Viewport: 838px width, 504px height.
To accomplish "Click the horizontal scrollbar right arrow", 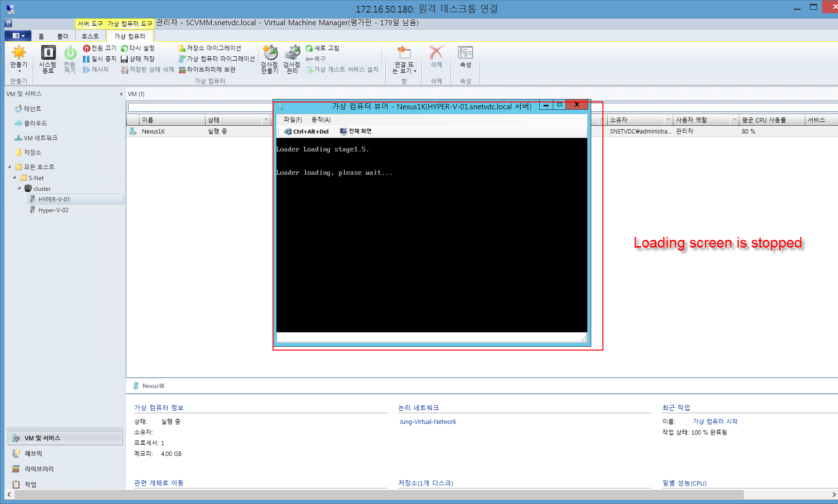I will (x=834, y=494).
